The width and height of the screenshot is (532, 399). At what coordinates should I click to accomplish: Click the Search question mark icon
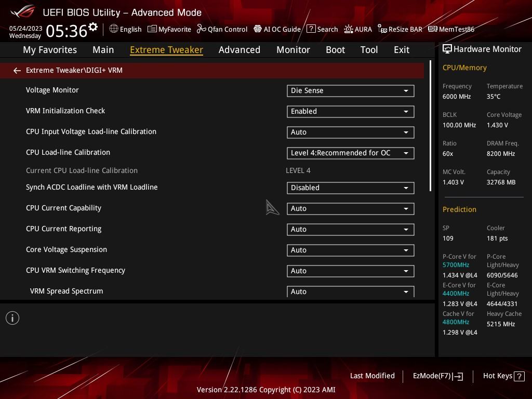[311, 29]
